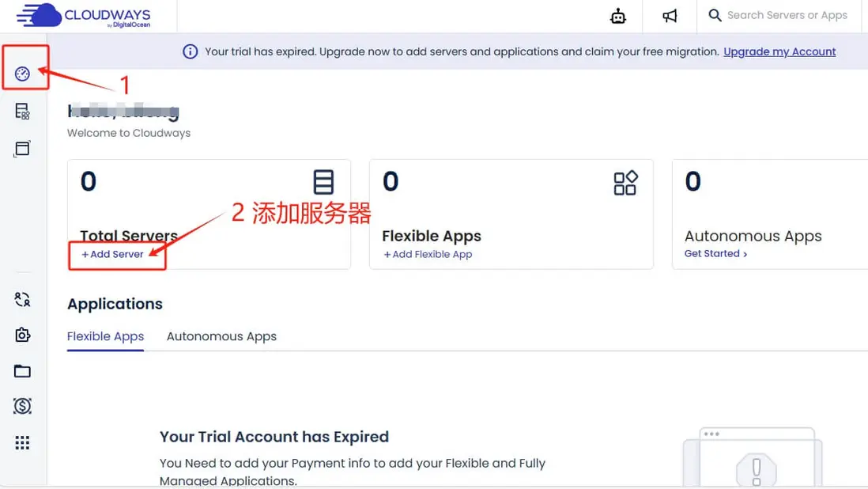Select the Flexible Apps tab
This screenshot has height=489, width=868.
105,336
